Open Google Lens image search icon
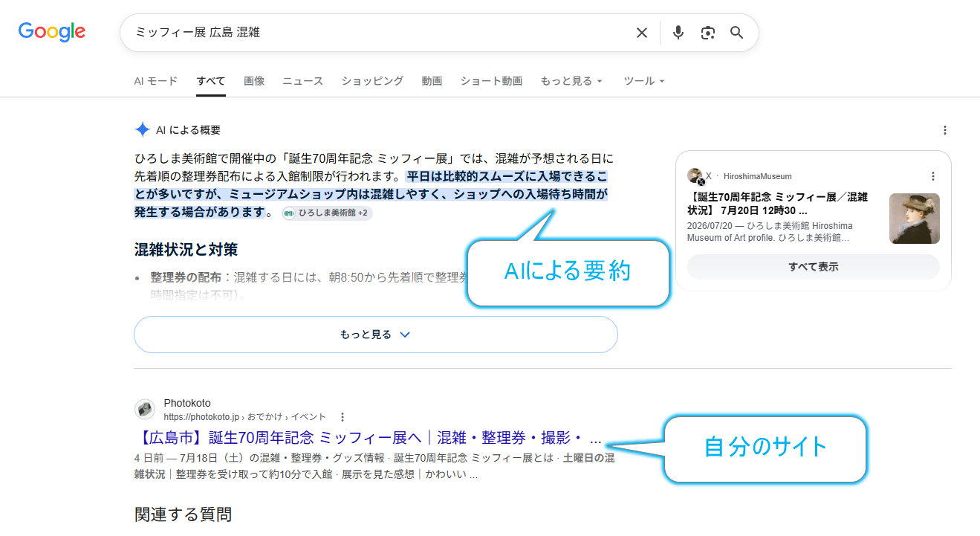Viewport: 980px width, 536px height. tap(707, 33)
